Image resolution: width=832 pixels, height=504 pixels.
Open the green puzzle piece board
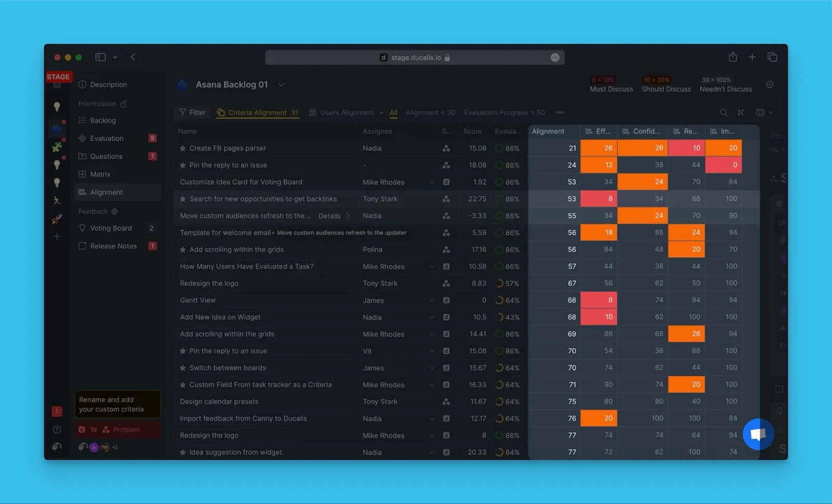(57, 148)
